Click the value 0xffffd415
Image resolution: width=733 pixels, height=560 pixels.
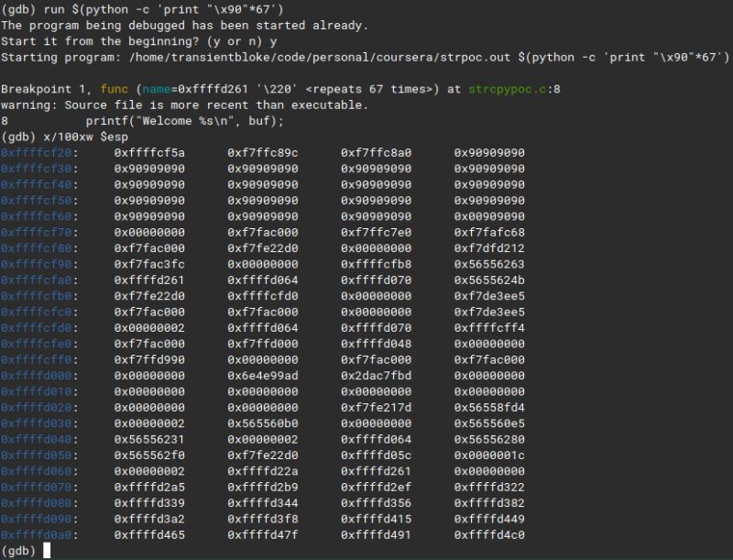[x=376, y=519]
